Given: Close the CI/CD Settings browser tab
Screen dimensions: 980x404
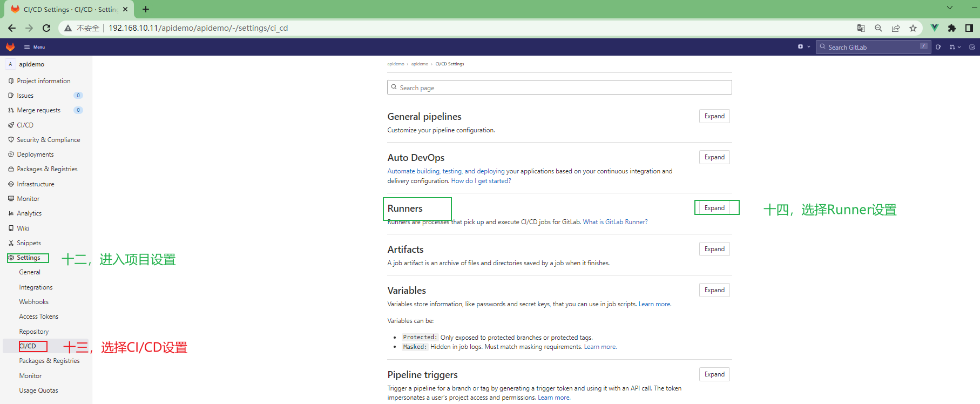Looking at the screenshot, I should (125, 9).
